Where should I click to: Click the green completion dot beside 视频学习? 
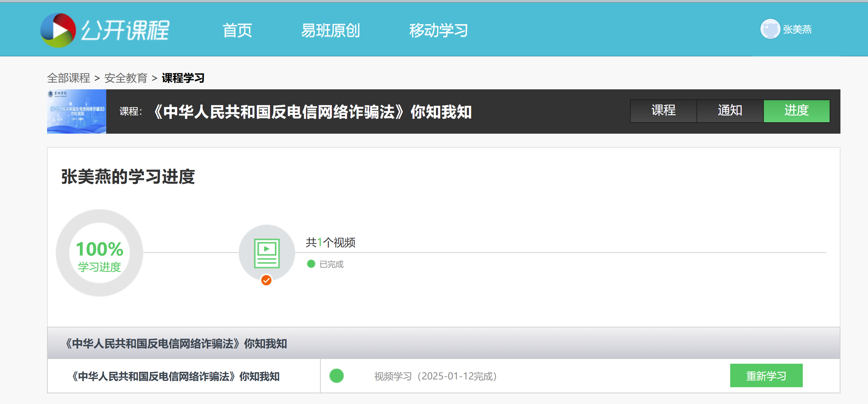[336, 376]
